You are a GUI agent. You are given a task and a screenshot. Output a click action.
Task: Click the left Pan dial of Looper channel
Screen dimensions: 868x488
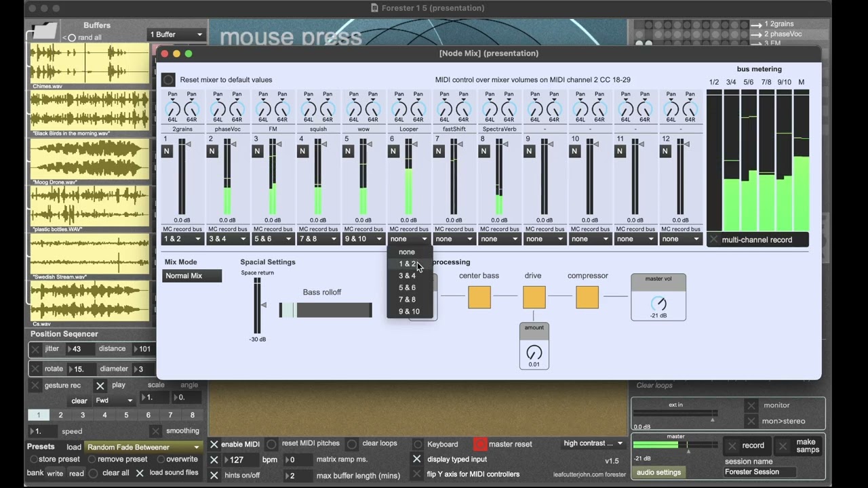(399, 108)
